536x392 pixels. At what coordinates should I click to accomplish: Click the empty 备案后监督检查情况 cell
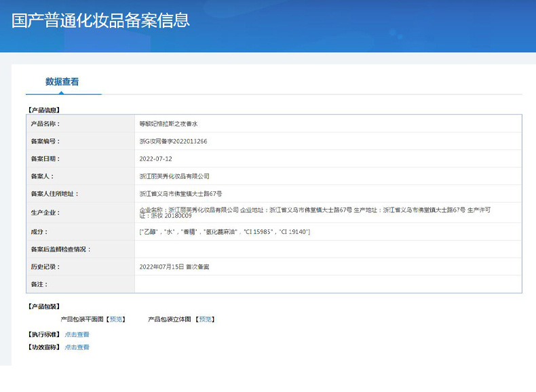coord(328,249)
